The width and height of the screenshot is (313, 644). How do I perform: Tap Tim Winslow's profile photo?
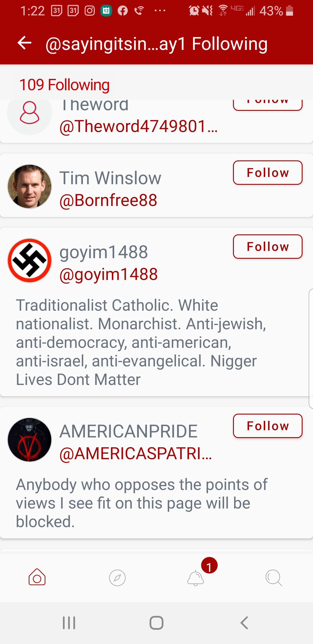[x=30, y=187]
